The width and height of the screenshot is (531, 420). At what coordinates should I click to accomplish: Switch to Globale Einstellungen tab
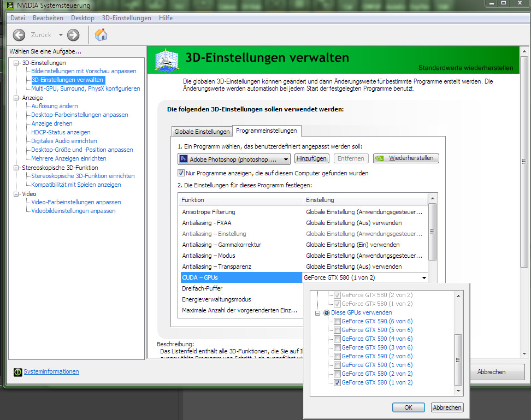[x=202, y=131]
